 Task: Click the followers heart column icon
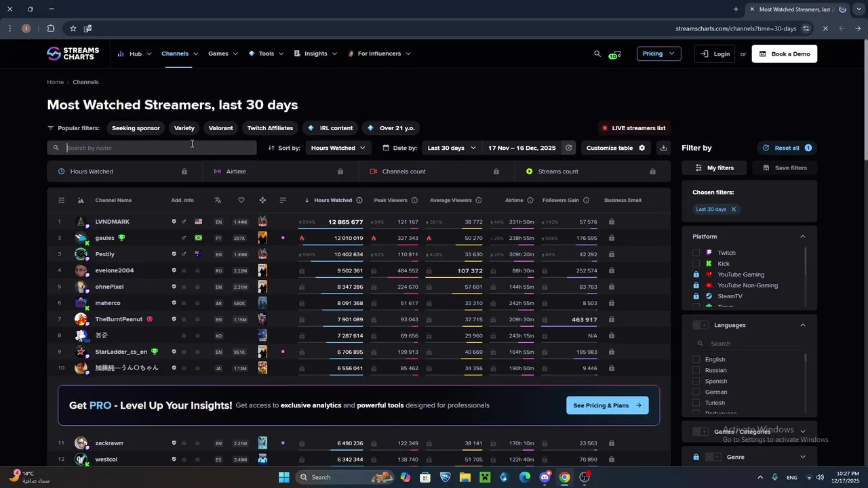[241, 200]
